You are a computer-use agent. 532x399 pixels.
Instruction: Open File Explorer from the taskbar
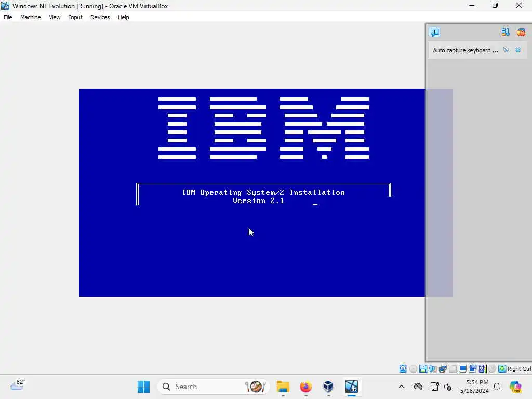[283, 387]
